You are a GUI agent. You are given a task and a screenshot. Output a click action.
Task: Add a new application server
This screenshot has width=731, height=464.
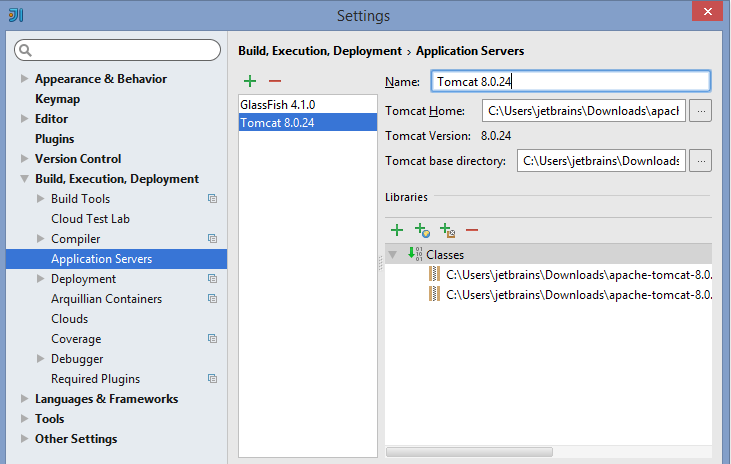pyautogui.click(x=250, y=81)
